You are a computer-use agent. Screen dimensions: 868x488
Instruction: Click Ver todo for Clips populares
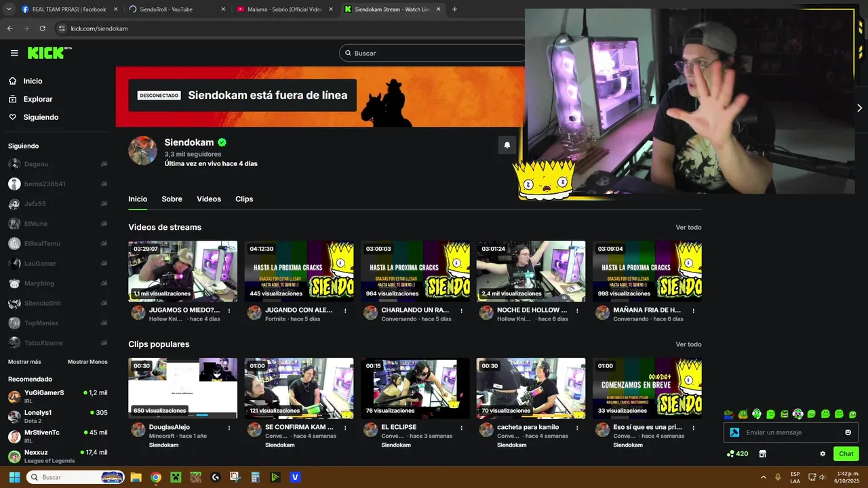688,344
